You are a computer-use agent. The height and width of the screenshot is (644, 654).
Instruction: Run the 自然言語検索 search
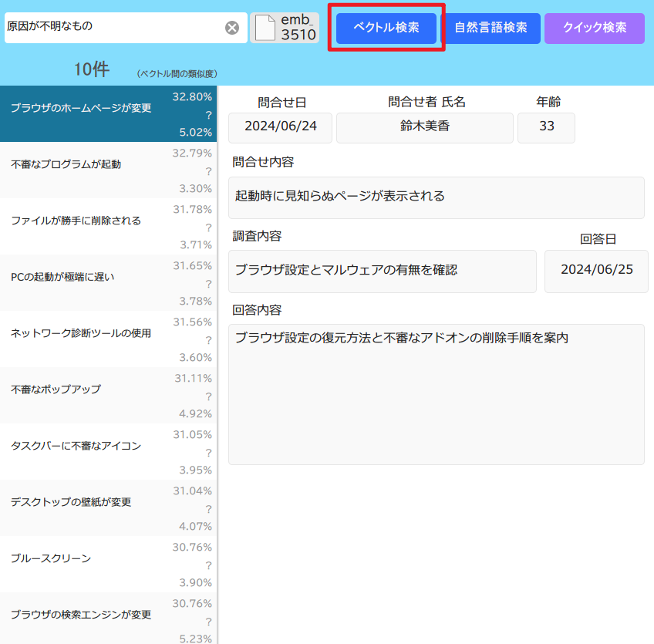(490, 28)
